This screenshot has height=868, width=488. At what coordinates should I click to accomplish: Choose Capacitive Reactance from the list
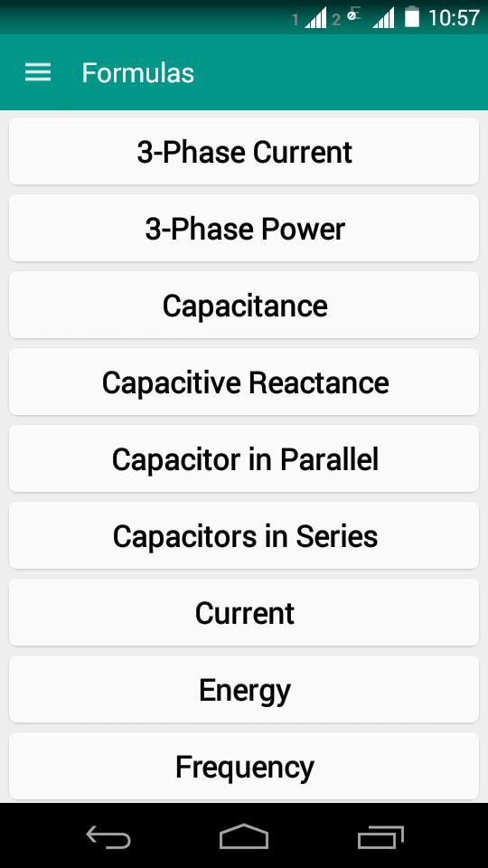point(244,382)
